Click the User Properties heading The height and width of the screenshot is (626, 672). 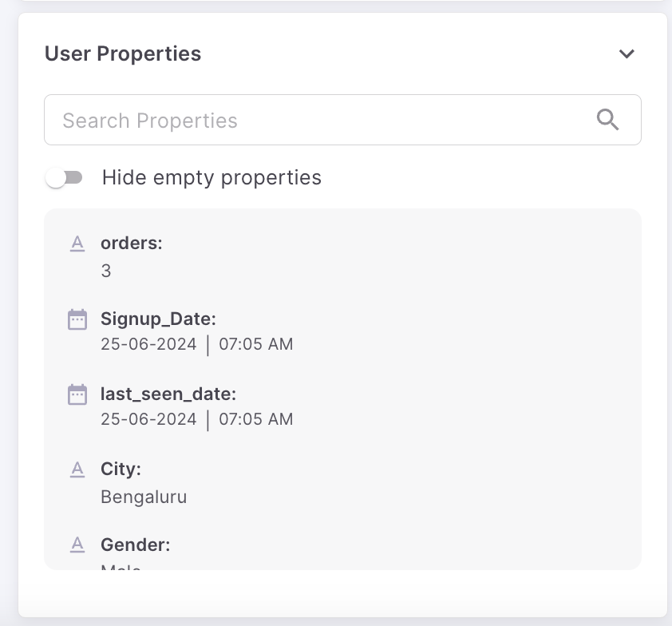(x=123, y=53)
